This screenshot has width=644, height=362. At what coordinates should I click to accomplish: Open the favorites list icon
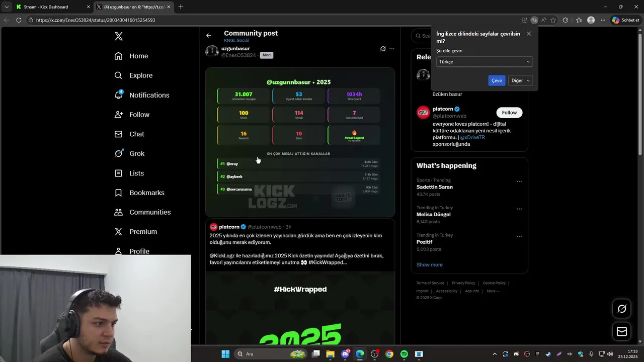(579, 20)
